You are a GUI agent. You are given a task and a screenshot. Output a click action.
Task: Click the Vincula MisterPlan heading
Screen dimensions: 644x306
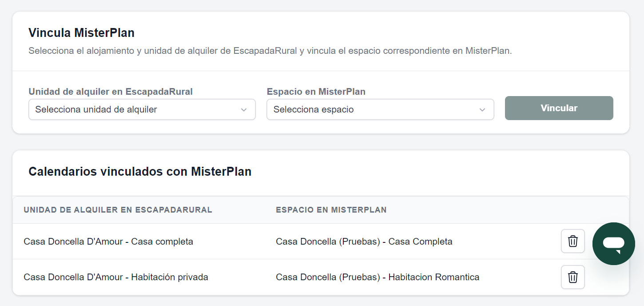click(82, 32)
